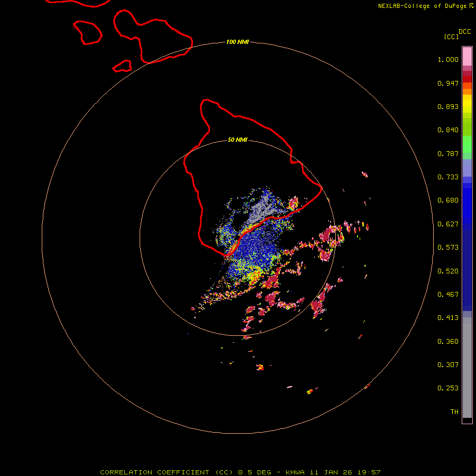Click the 0.520 color scale value
This screenshot has width=476, height=476.
pos(448,271)
